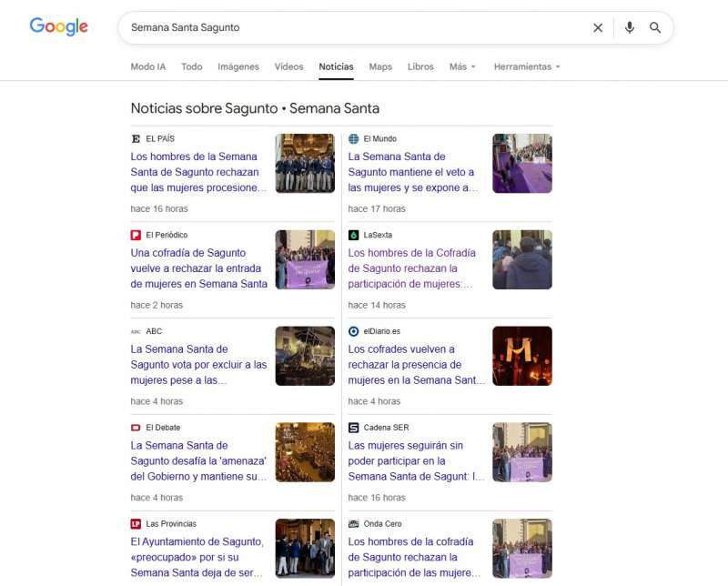Click the Cadena SER publisher icon
728x586 pixels.
[x=351, y=428]
